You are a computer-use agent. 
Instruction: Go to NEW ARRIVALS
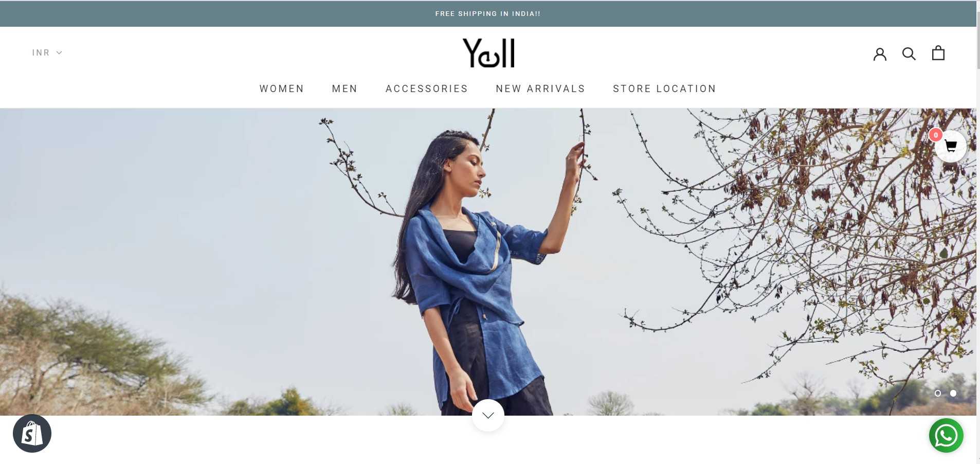pyautogui.click(x=541, y=88)
